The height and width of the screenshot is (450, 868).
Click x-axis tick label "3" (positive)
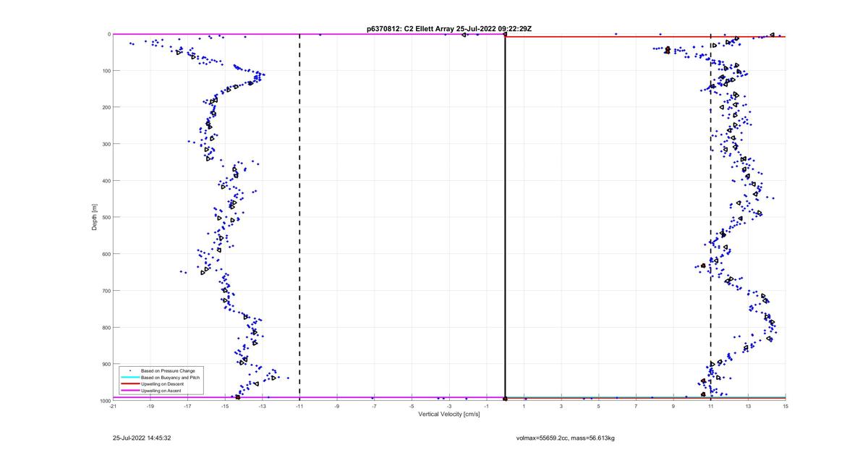click(x=561, y=407)
